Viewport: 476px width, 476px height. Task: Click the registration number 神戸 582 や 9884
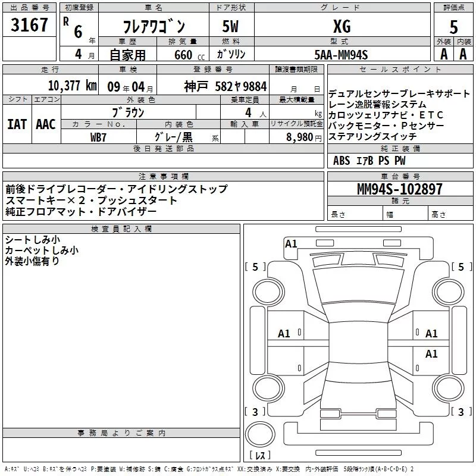tap(226, 86)
